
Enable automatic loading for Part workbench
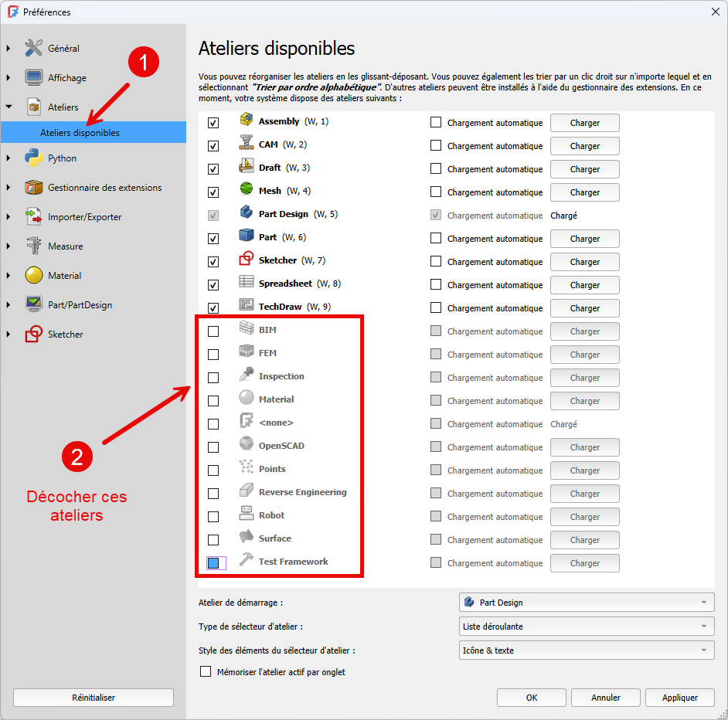pyautogui.click(x=436, y=239)
